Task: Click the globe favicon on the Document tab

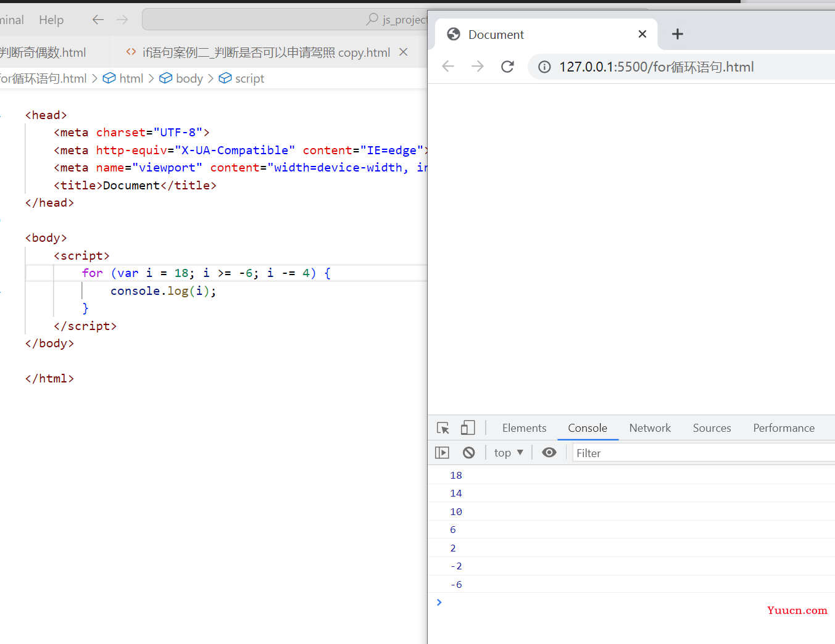Action: [454, 34]
